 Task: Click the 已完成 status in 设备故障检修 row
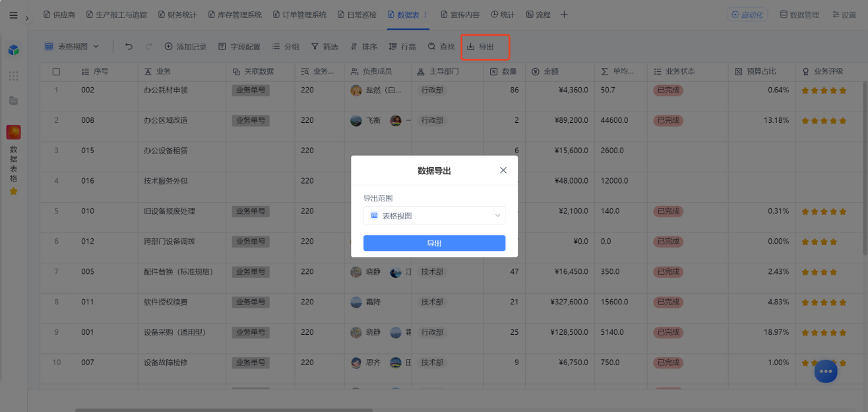pyautogui.click(x=667, y=362)
